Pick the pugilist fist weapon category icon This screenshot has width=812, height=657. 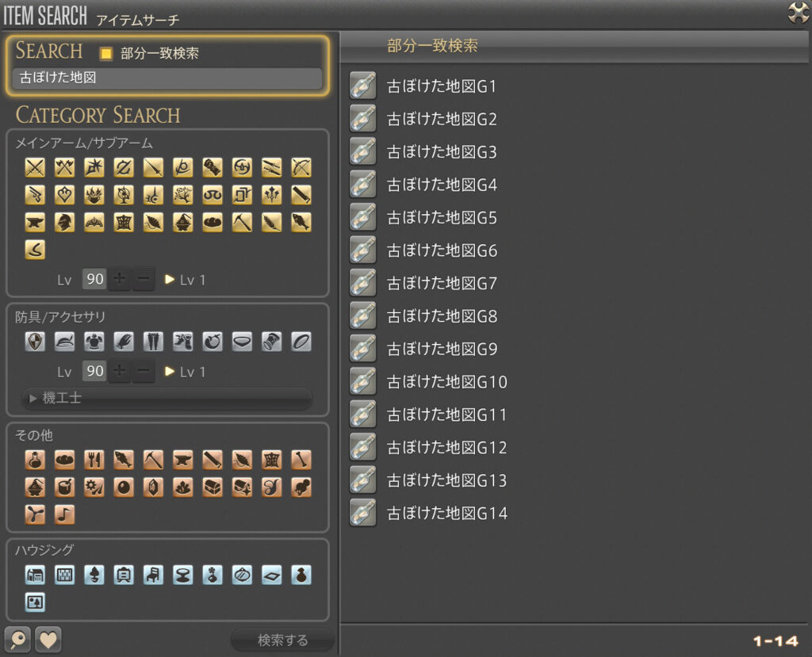[213, 167]
